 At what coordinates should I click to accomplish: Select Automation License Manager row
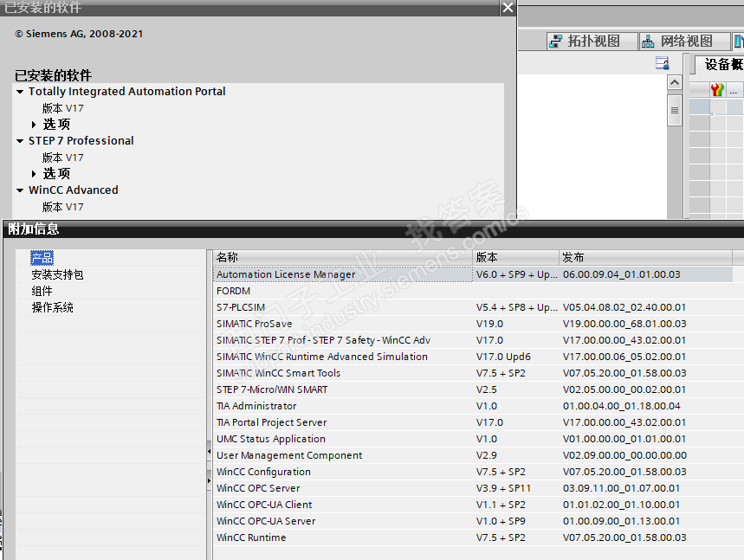pos(473,274)
